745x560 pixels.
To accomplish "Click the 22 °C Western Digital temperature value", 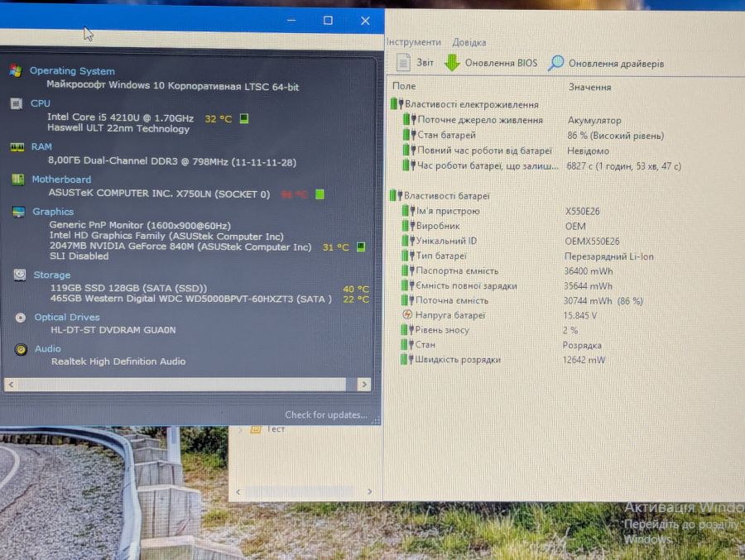I will 356,299.
